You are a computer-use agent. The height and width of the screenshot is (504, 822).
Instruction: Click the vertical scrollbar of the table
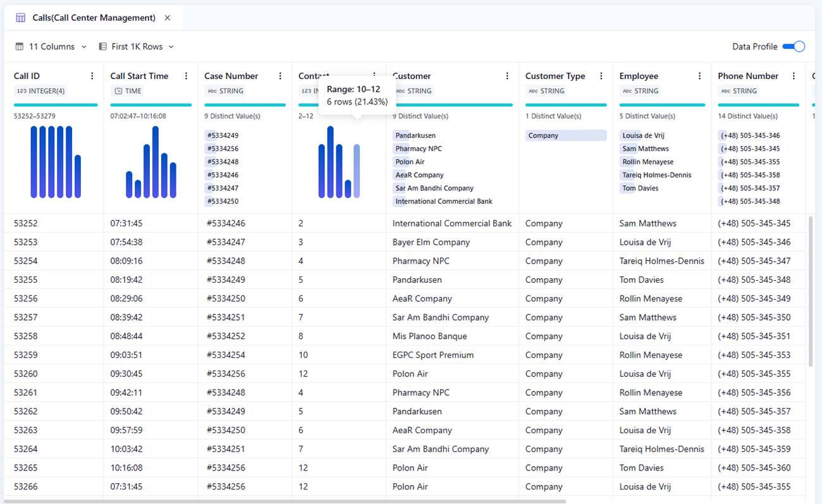[x=811, y=291]
